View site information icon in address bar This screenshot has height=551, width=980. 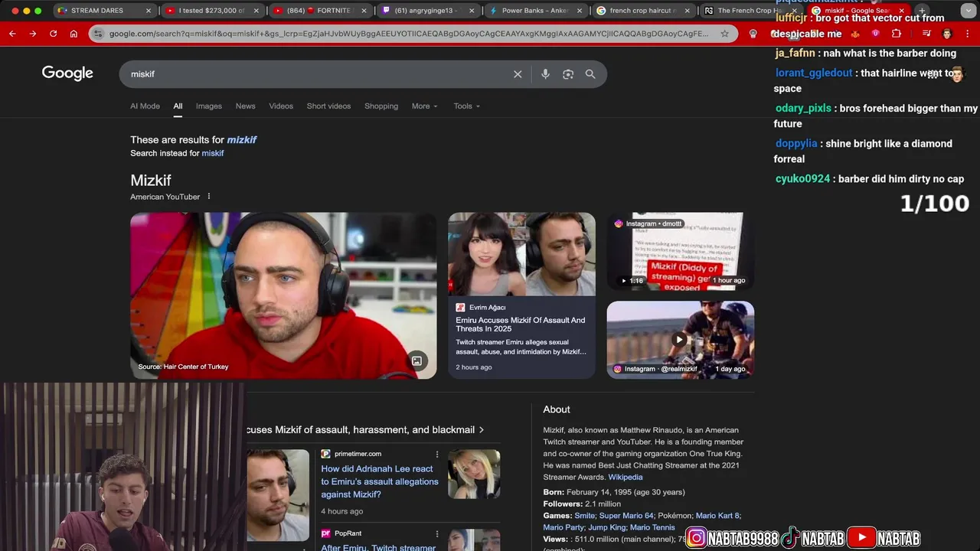[98, 34]
